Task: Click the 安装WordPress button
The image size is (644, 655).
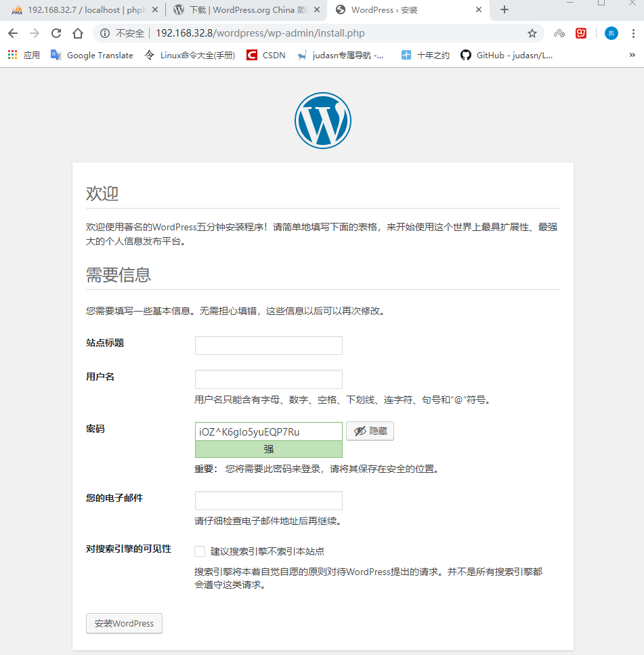Action: 124,623
